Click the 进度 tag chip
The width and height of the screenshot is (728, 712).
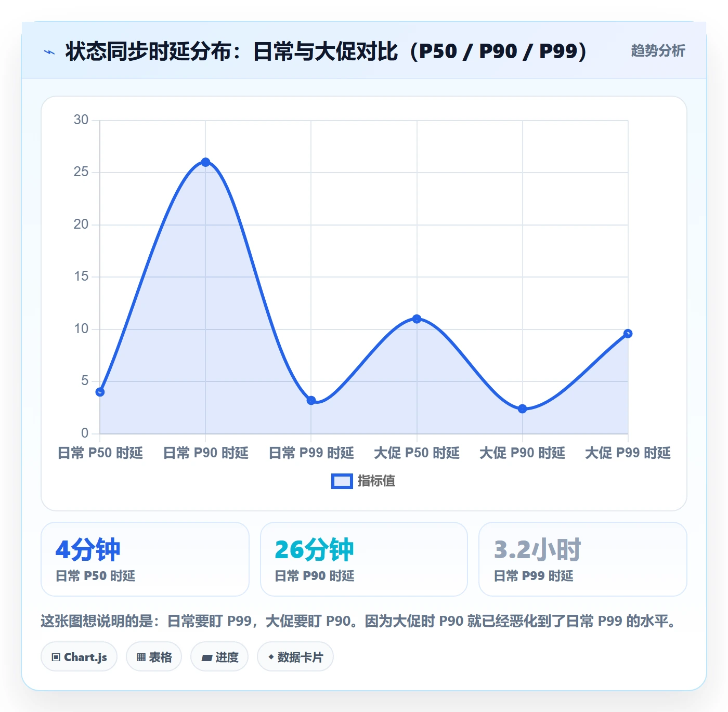[x=219, y=657]
